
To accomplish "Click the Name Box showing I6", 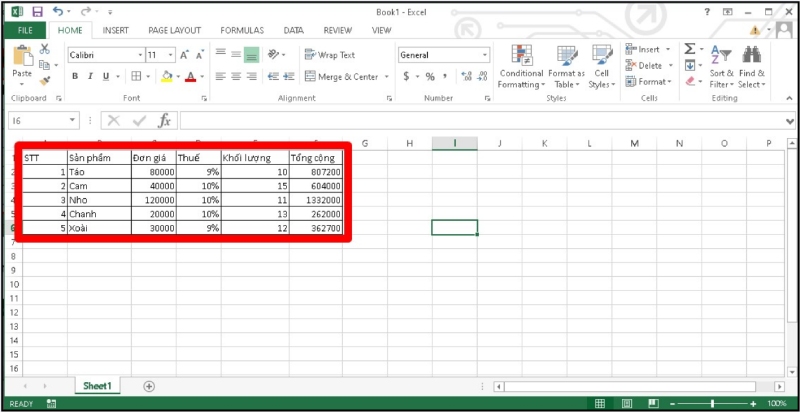I will click(39, 121).
